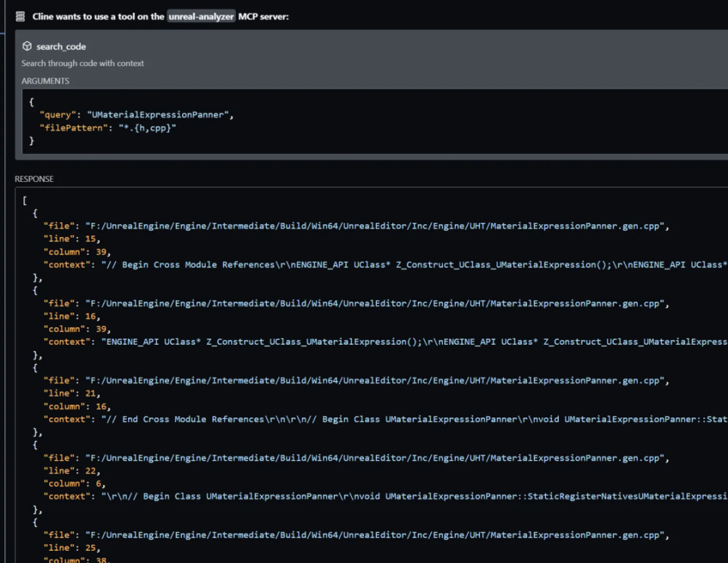
Task: Click the file path in the line 21 result
Action: pos(375,380)
